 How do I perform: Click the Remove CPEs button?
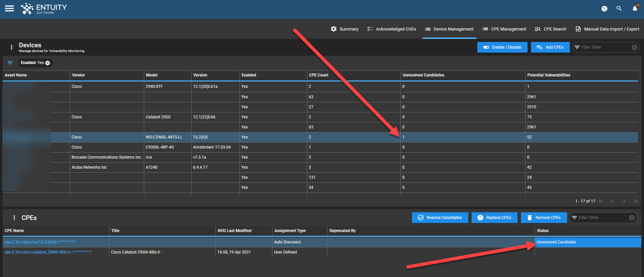tap(544, 218)
